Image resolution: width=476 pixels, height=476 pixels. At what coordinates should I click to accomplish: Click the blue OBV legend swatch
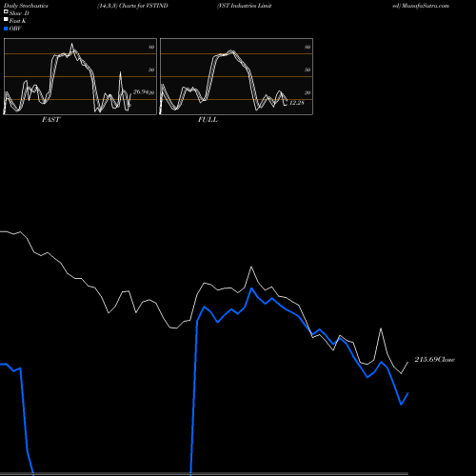click(x=6, y=29)
